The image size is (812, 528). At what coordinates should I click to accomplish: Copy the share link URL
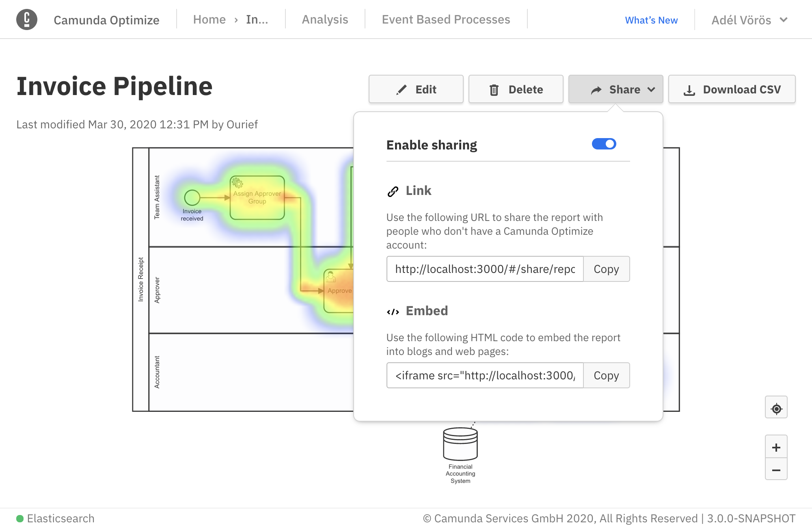pos(606,269)
